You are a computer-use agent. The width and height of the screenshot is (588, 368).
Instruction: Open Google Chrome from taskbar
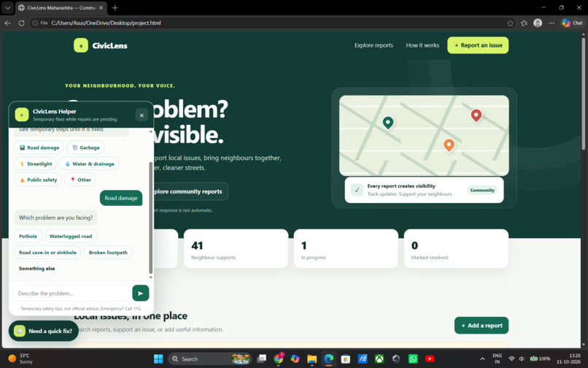pyautogui.click(x=279, y=359)
